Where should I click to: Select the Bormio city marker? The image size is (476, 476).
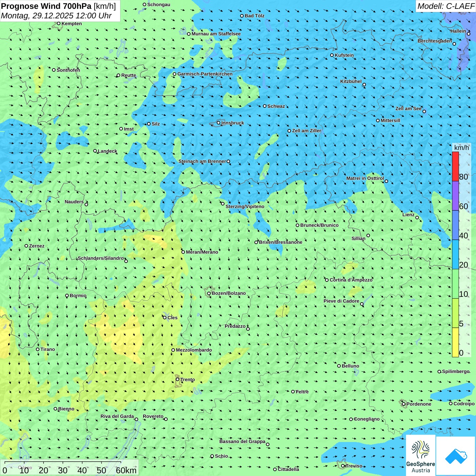[x=67, y=296]
